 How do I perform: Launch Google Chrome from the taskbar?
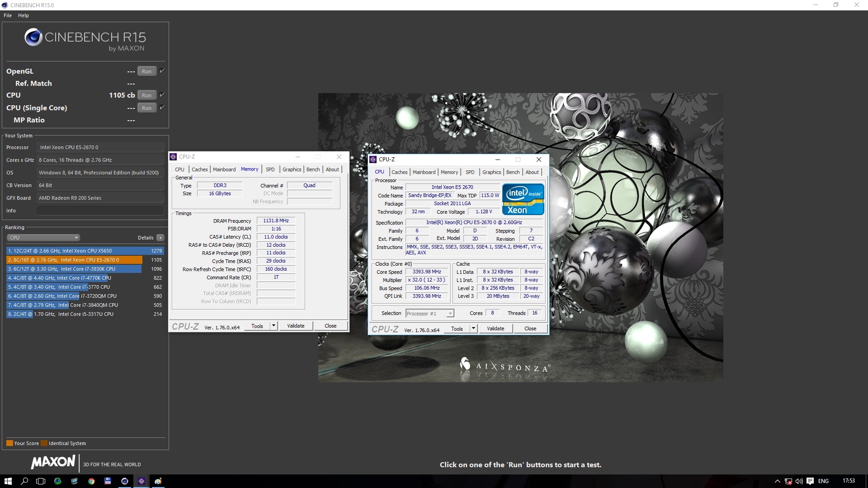pyautogui.click(x=91, y=481)
